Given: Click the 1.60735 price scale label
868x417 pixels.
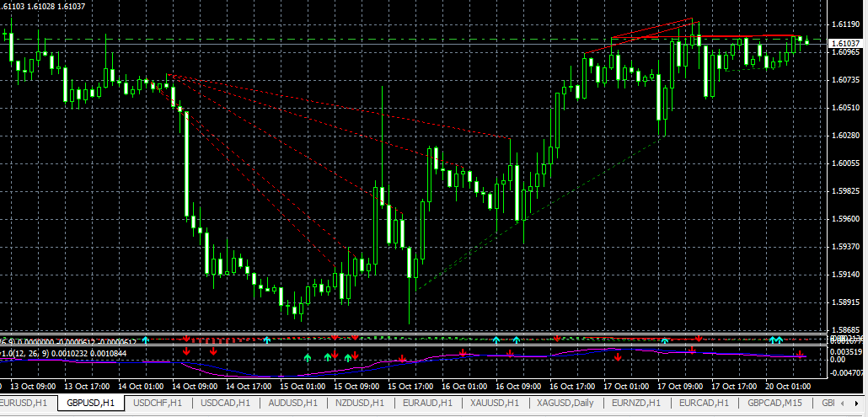Looking at the screenshot, I should [845, 80].
